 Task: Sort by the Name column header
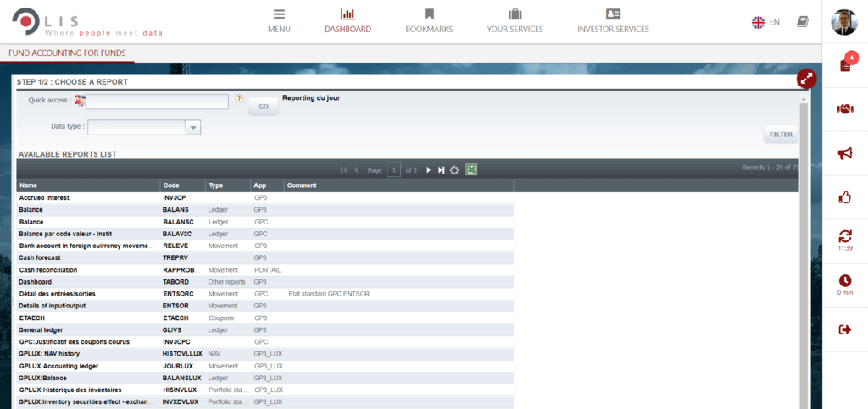tap(88, 185)
